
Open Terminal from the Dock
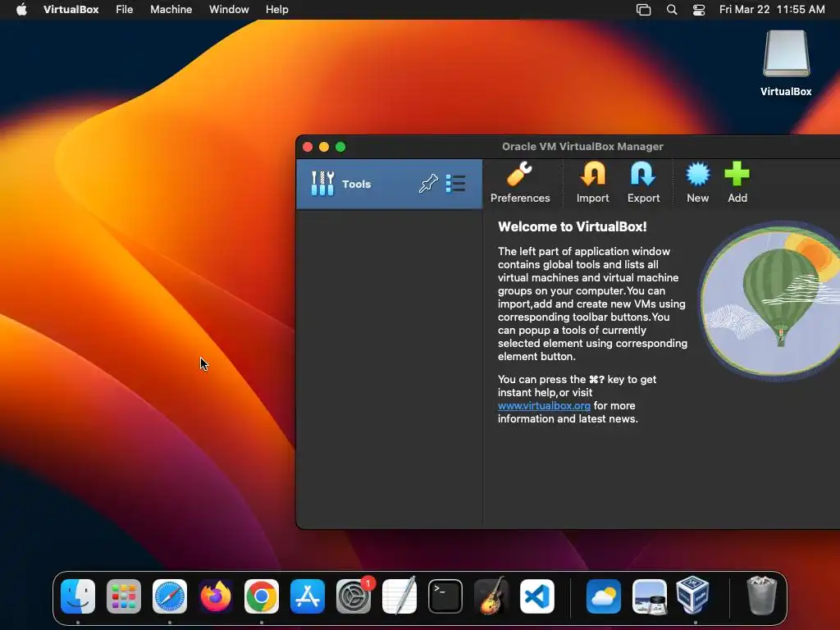pos(445,596)
